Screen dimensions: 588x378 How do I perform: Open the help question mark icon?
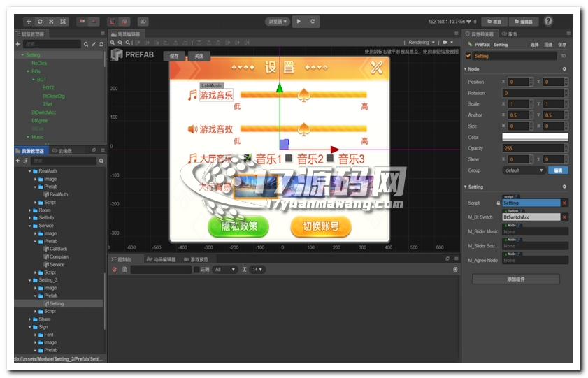tap(548, 22)
